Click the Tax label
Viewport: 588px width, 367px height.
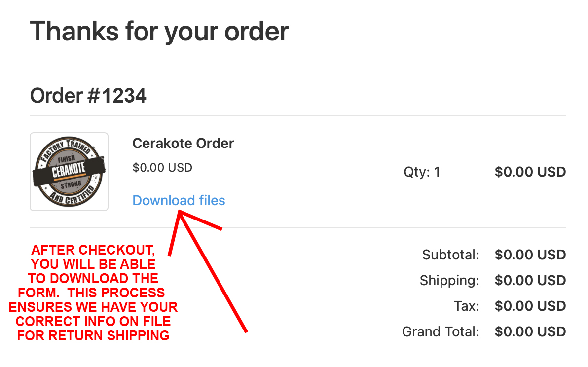click(x=467, y=306)
